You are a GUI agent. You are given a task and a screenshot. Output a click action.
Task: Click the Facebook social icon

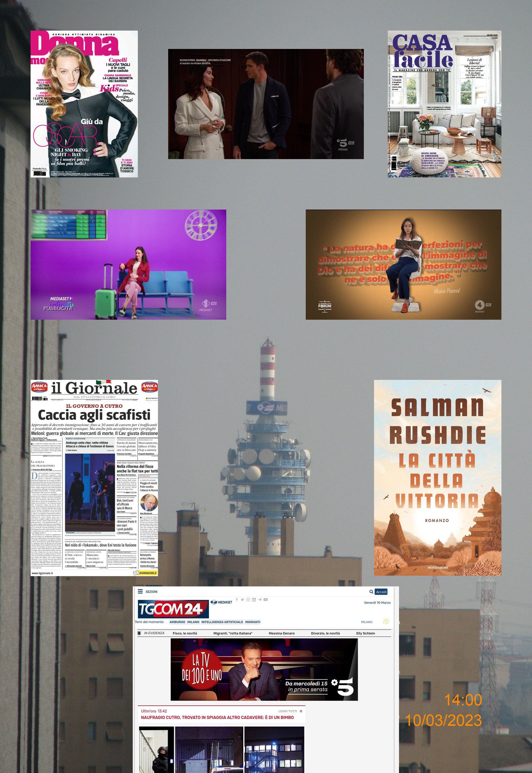pos(237,599)
